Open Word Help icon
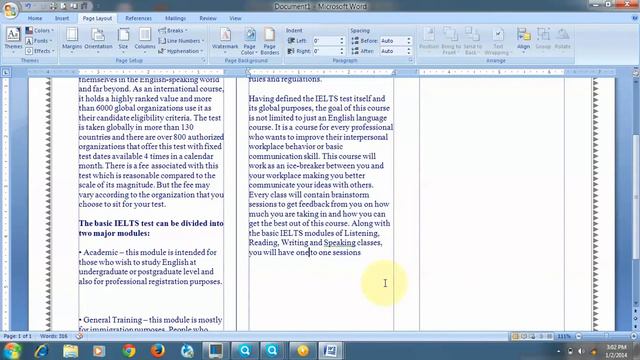 click(x=635, y=18)
